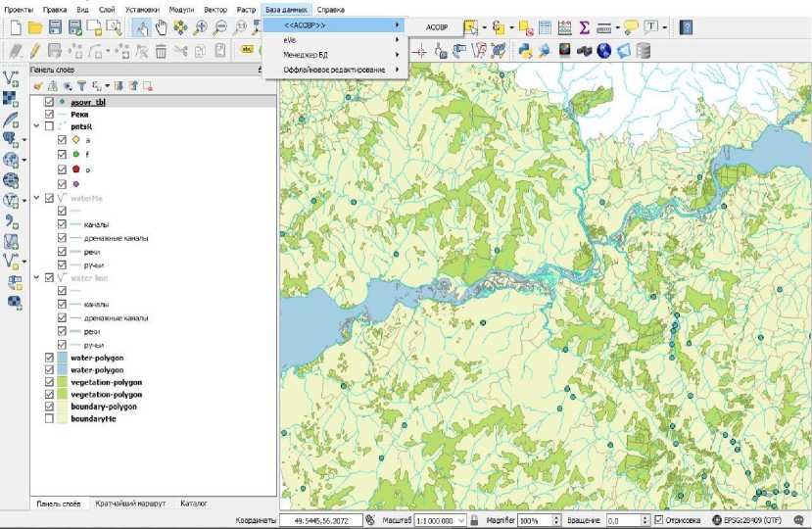Collapse the pntsR layer group

coord(37,126)
